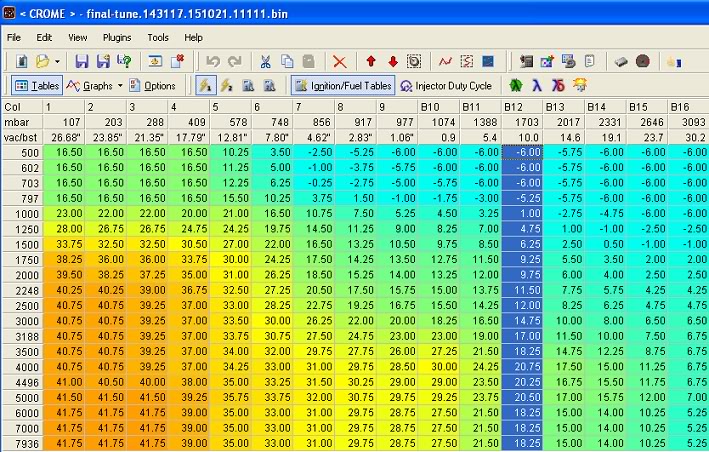This screenshot has width=709, height=452.
Task: Click the red up arrow increase icon
Action: click(371, 61)
